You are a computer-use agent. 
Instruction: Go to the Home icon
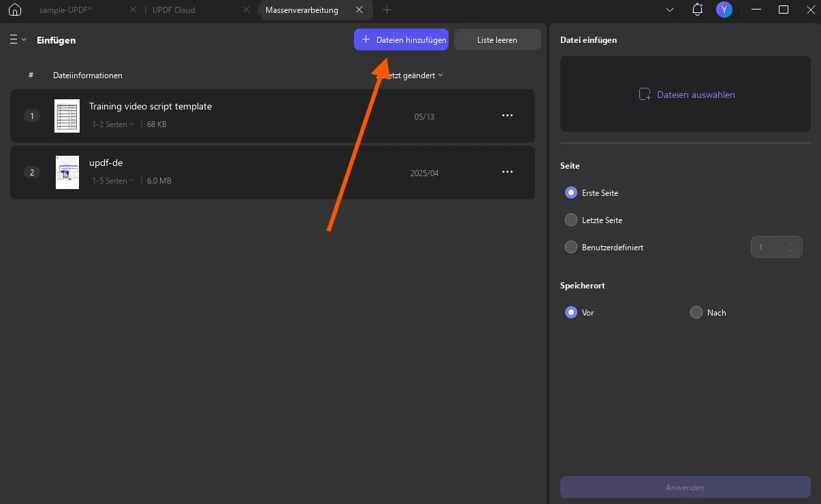coord(15,10)
